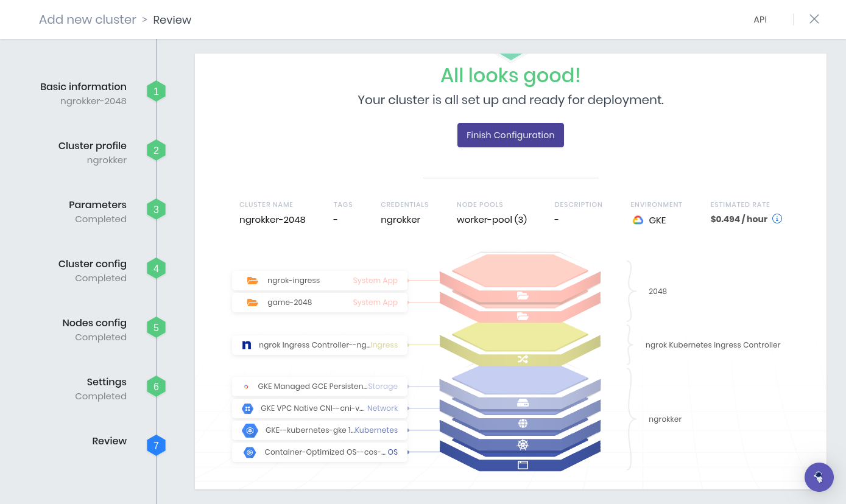Select the GKE VPC Native CNI Network row
846x504 pixels.
tap(320, 408)
